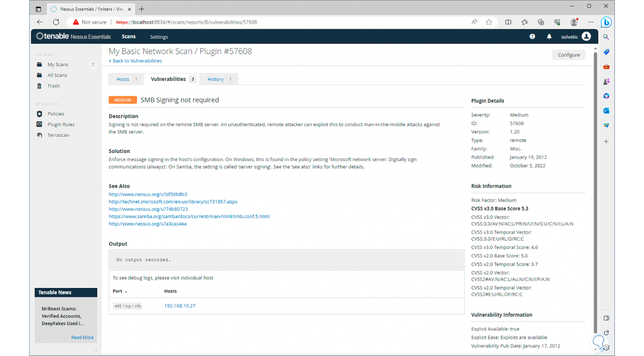
Task: Open Edge sidebar Search
Action: (606, 37)
